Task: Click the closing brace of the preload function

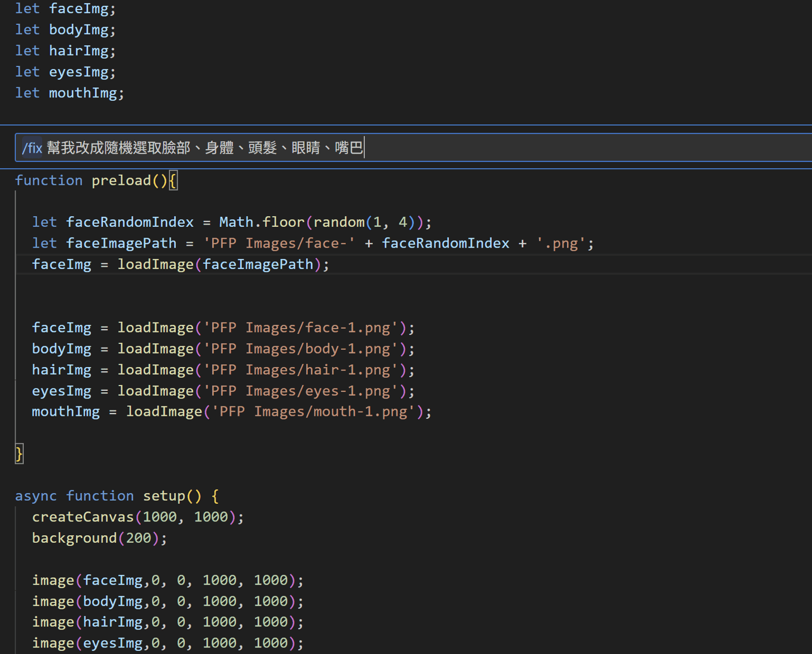Action: click(19, 454)
